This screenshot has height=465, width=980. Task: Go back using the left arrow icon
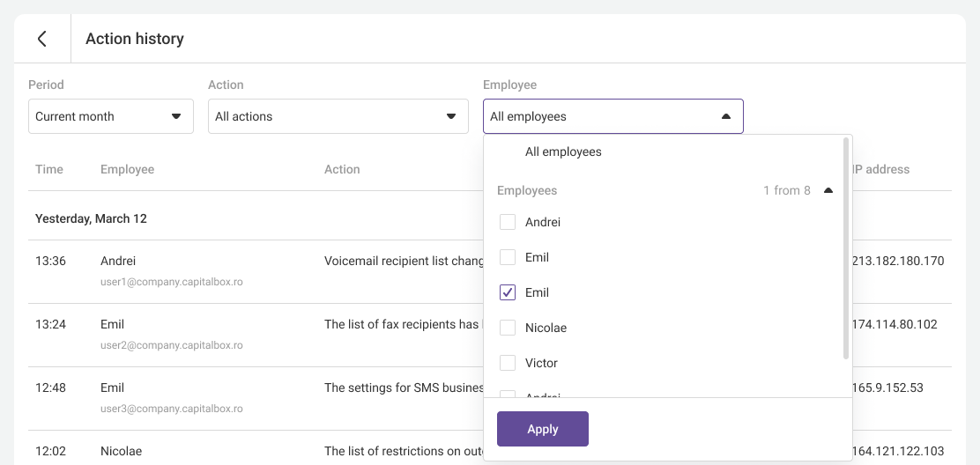click(41, 39)
